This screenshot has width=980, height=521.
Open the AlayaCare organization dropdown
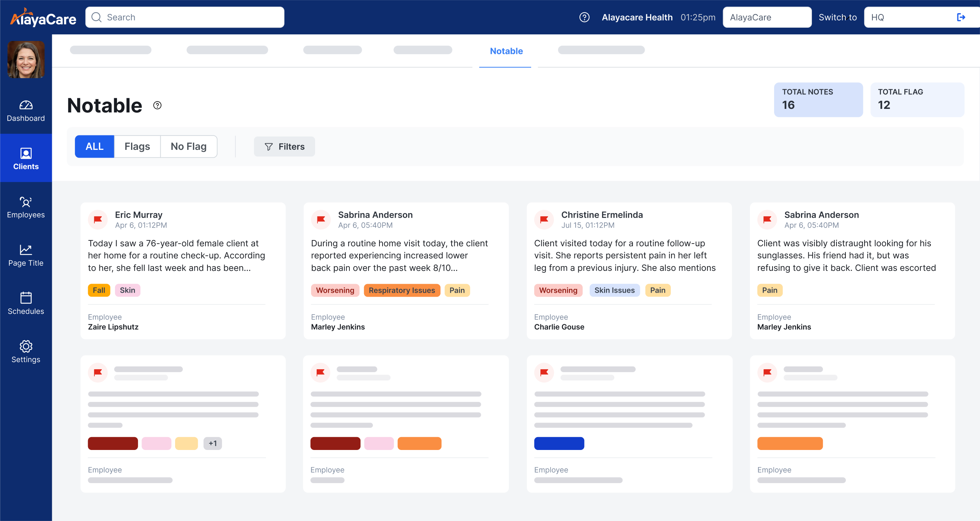(766, 17)
